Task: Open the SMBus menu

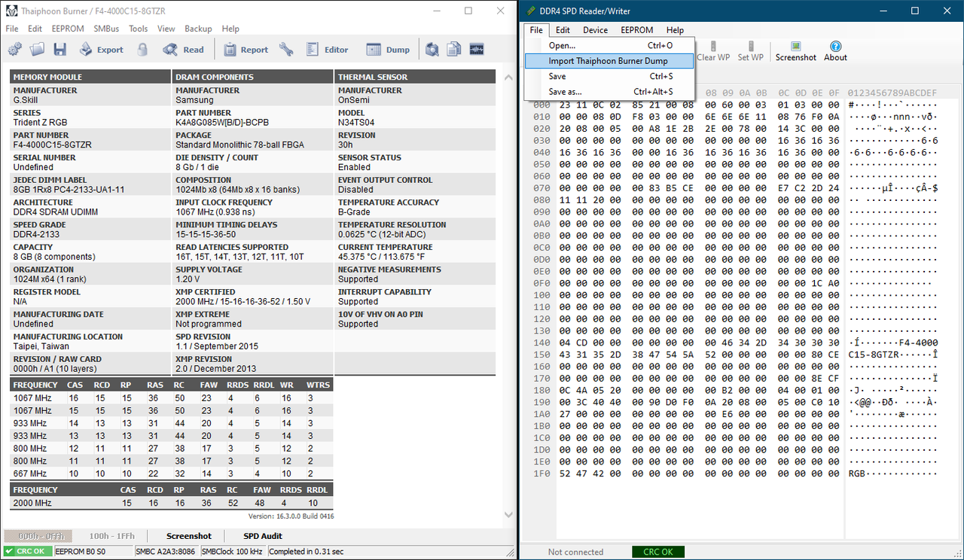Action: pos(106,29)
